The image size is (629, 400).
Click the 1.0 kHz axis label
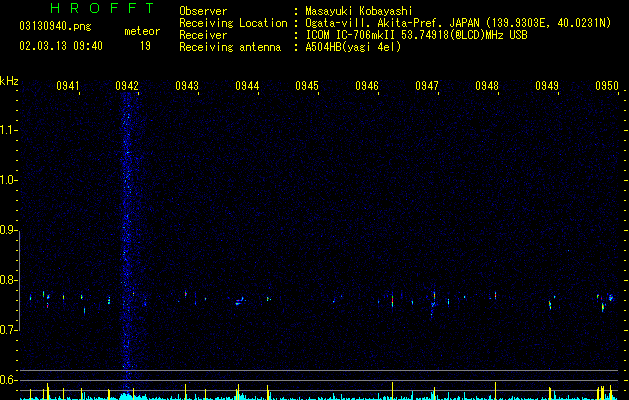tap(7, 180)
